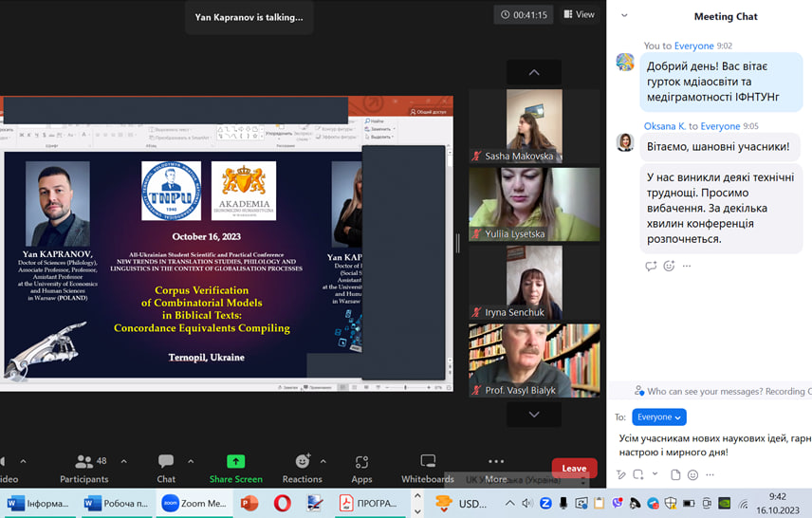
Task: Show previous gallery participants with up arrow
Action: point(534,72)
